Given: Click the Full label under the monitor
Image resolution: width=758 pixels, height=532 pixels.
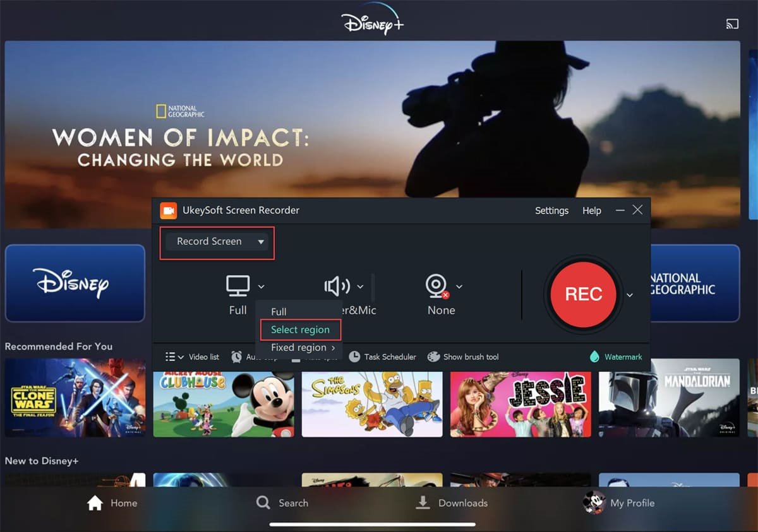Looking at the screenshot, I should [238, 310].
